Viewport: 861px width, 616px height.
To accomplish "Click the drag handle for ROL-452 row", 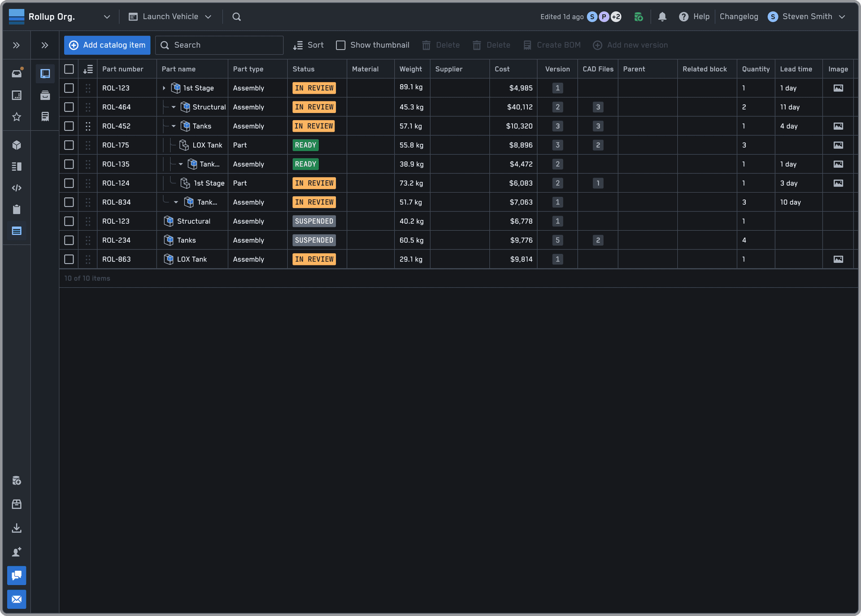I will [88, 126].
